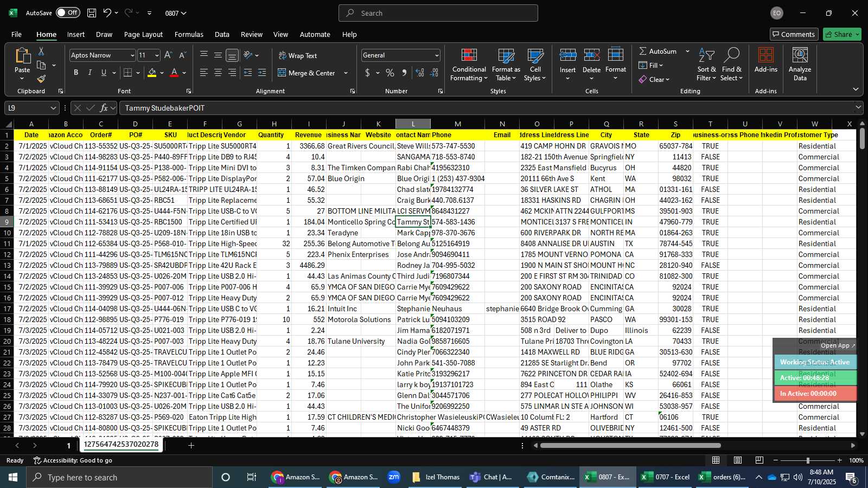This screenshot has width=868, height=488.
Task: Switch to Page Break Preview icon
Action: 759,460
